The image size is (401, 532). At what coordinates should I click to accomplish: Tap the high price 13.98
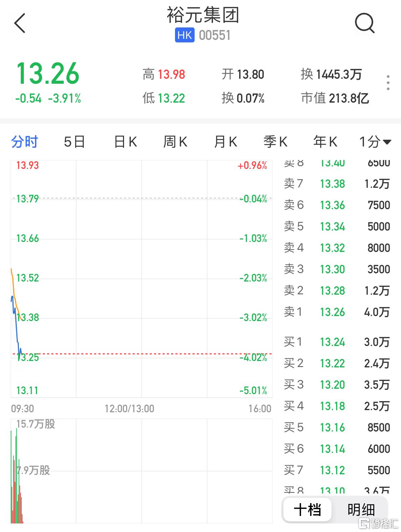click(x=171, y=74)
